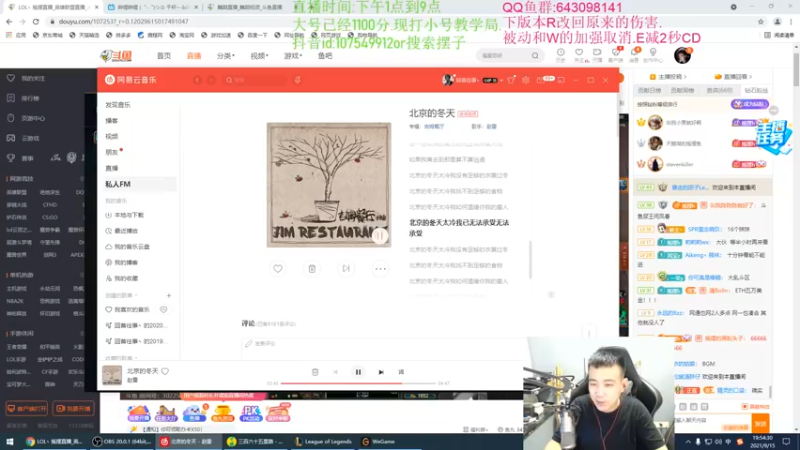This screenshot has height=450, width=800.
Task: Trash the song using icon under album art
Action: [312, 268]
